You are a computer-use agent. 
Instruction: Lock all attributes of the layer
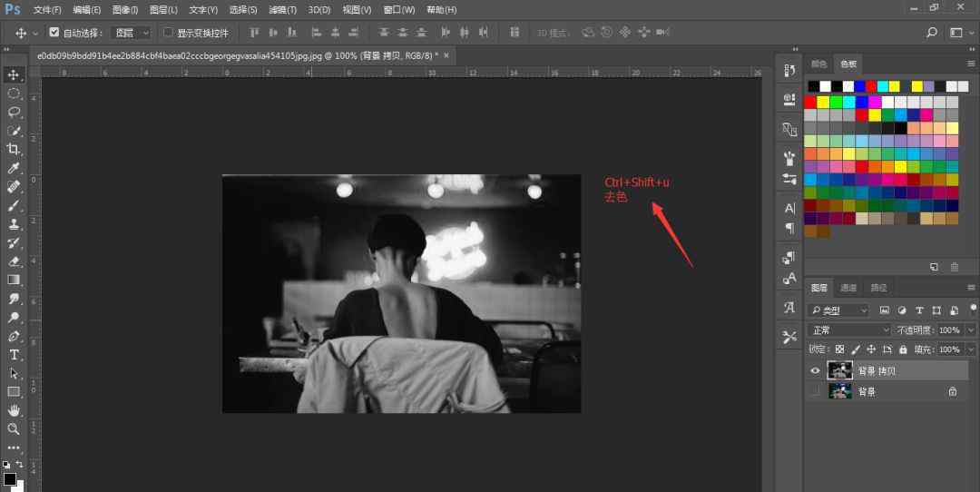[903, 349]
